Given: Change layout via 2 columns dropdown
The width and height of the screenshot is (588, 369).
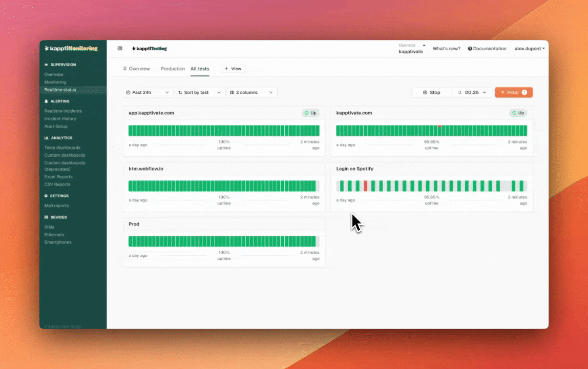Looking at the screenshot, I should (253, 92).
